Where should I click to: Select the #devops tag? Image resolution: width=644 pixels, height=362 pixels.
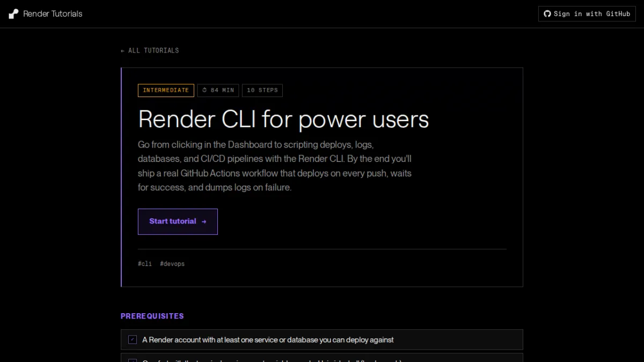(172, 264)
